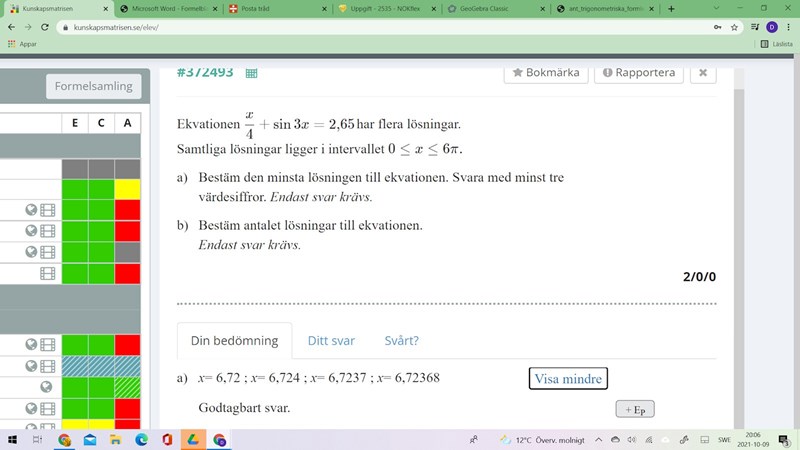This screenshot has width=800, height=450.
Task: Collapse the answer with Visa mindre
Action: pos(568,378)
